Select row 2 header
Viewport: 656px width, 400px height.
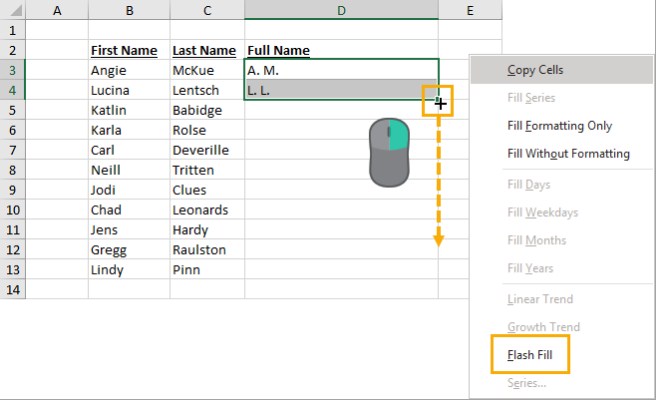click(13, 50)
